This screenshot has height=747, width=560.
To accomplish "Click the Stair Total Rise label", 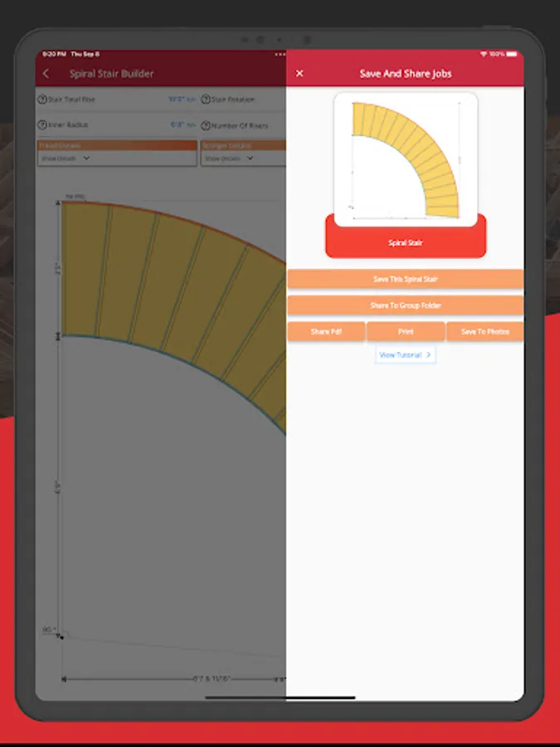I will [71, 100].
